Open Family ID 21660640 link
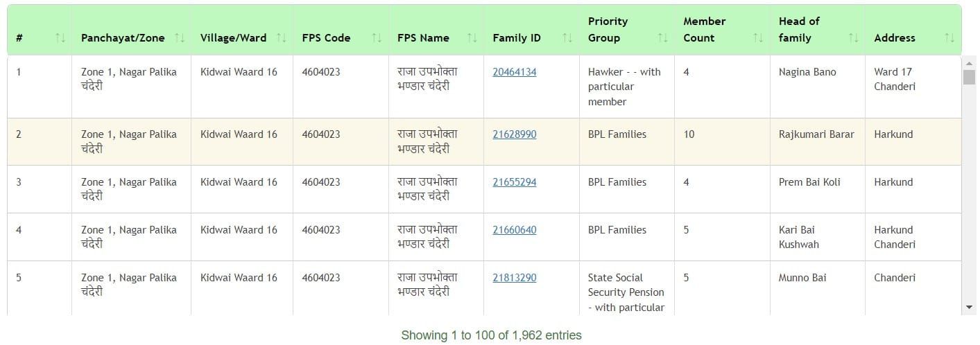 (x=514, y=230)
